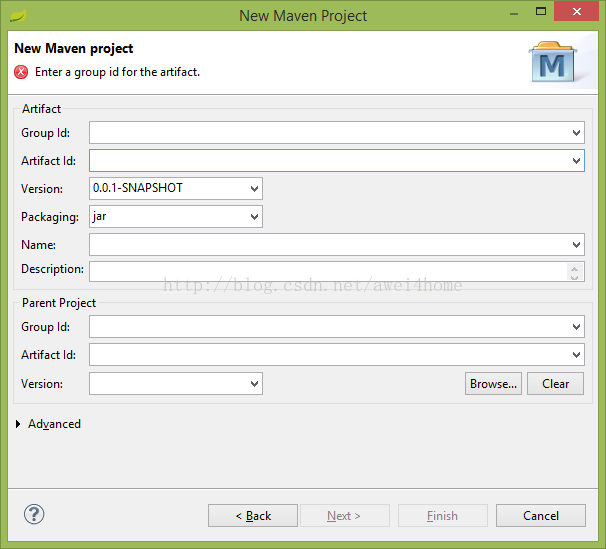Click the Back button

point(253,515)
